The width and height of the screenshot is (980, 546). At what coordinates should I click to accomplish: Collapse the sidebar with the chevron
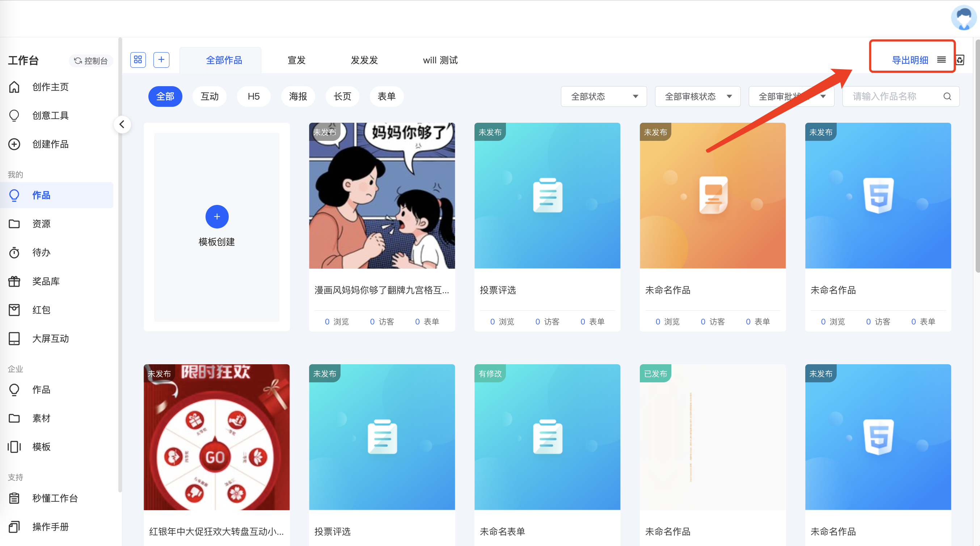tap(122, 124)
